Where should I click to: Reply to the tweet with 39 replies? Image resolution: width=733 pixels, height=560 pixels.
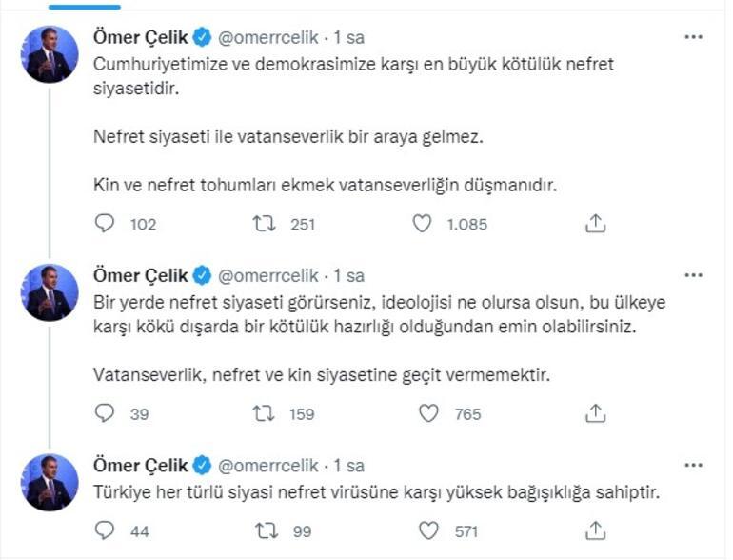pyautogui.click(x=106, y=413)
